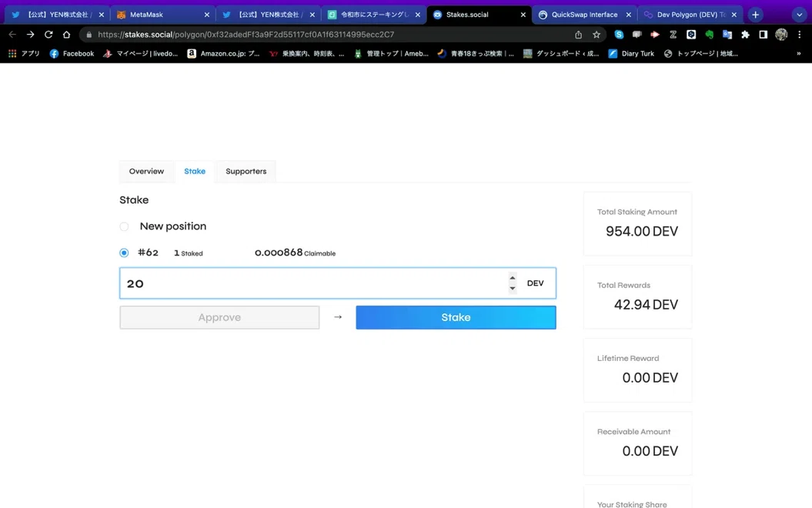Expand the tab search dropdown

tap(799, 15)
